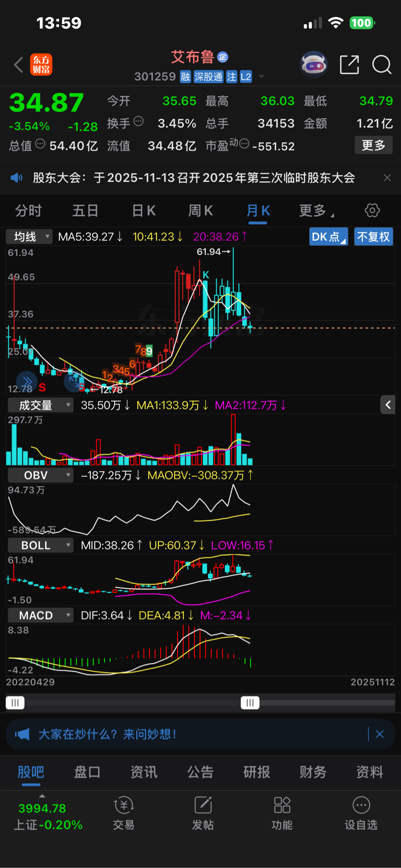
Task: Tap the start date 20220429
Action: pyautogui.click(x=30, y=682)
